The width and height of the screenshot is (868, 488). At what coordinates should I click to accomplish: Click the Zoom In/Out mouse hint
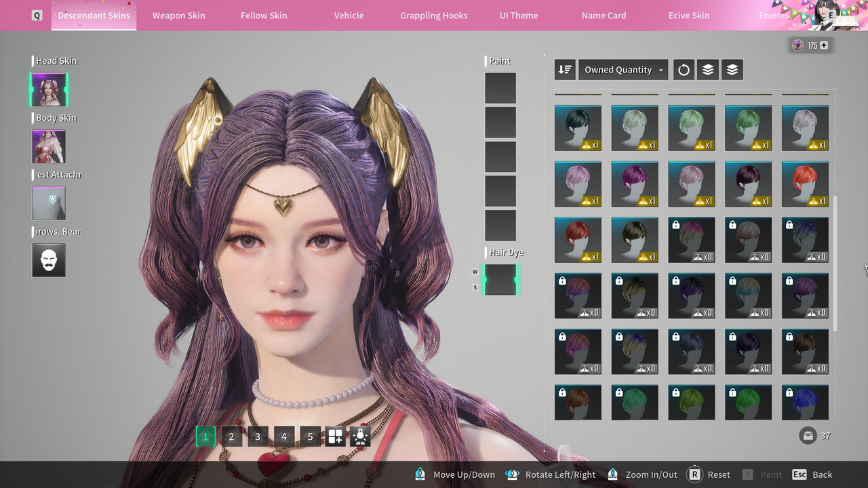click(642, 474)
